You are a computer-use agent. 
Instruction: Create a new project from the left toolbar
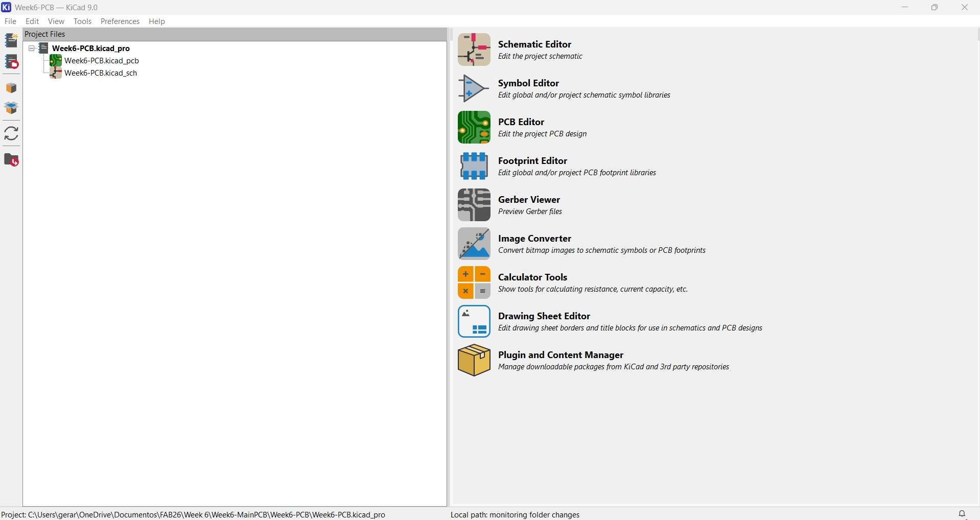[11, 40]
